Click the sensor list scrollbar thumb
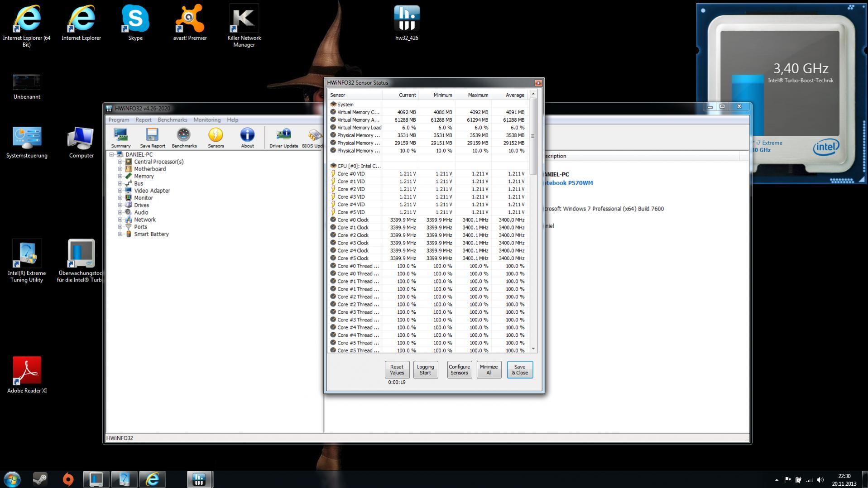868x488 pixels. [533, 136]
